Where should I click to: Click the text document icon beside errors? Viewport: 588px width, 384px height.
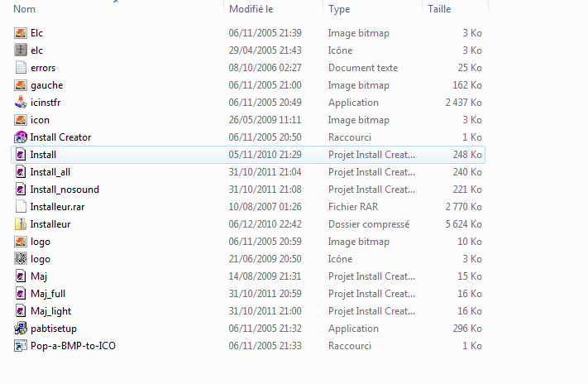pos(21,68)
